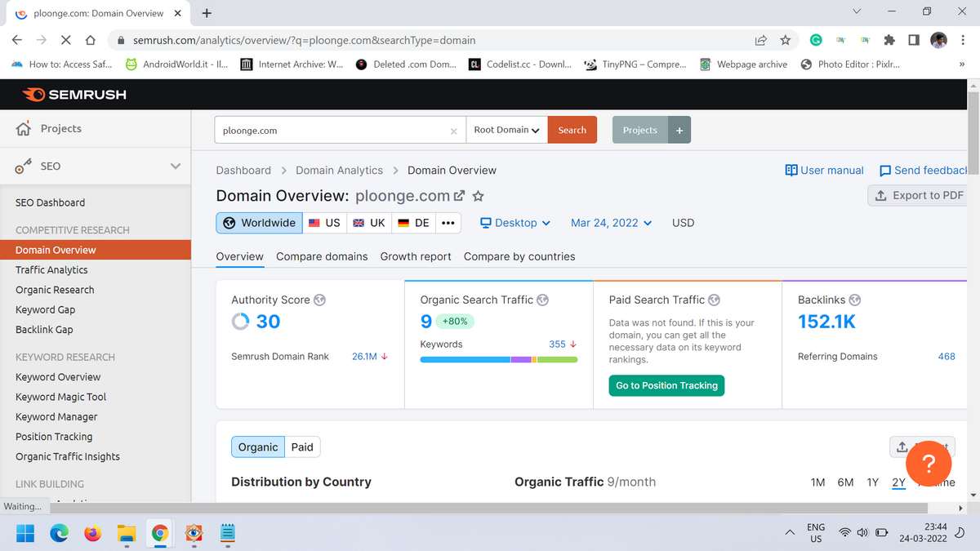The width and height of the screenshot is (980, 551).
Task: Click the Organic Search Traffic globe icon
Action: [x=543, y=300]
